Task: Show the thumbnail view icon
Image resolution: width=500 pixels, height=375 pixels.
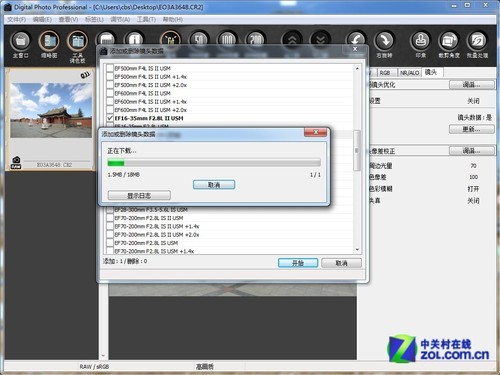Action: [x=49, y=41]
